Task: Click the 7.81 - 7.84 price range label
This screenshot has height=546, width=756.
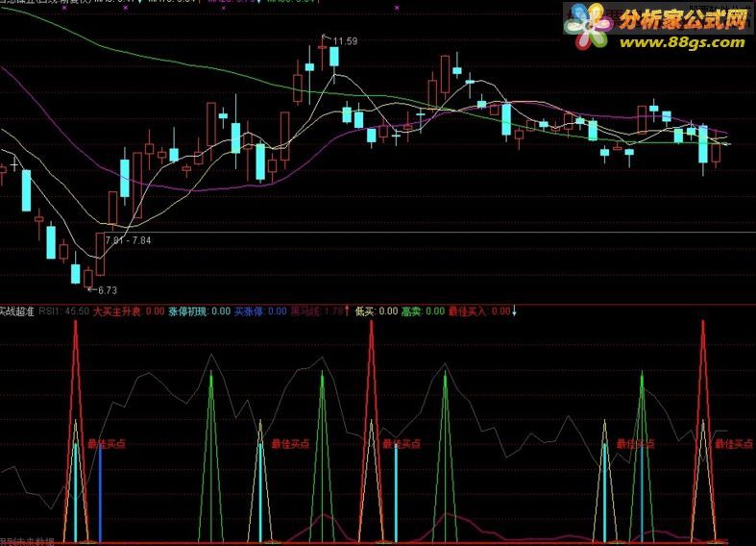Action: 129,240
